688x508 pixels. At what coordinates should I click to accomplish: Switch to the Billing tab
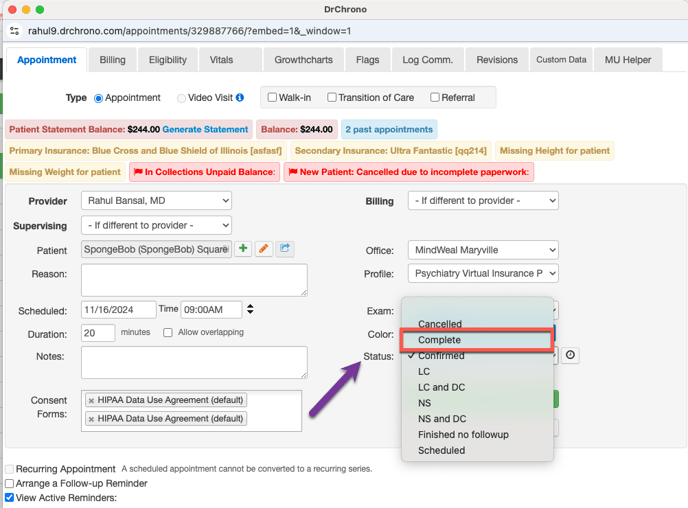(112, 60)
